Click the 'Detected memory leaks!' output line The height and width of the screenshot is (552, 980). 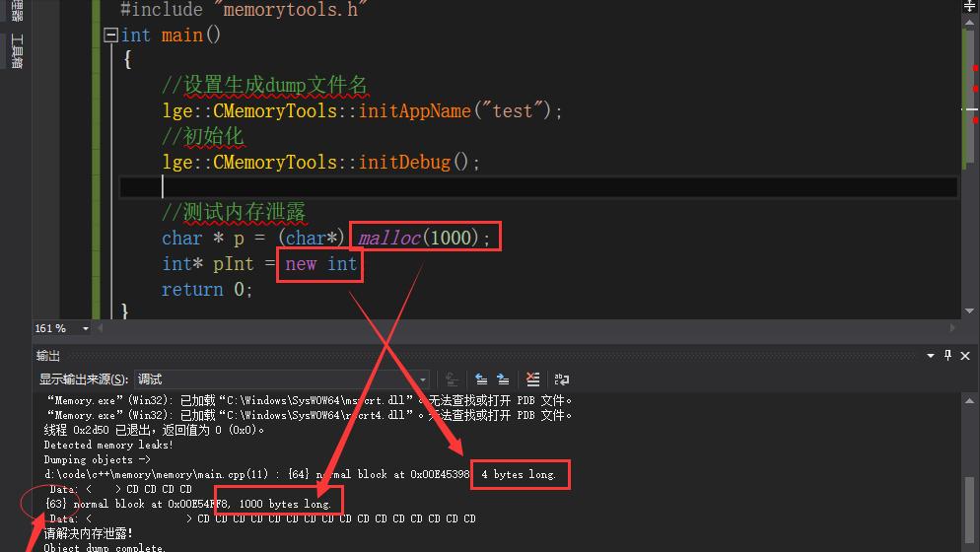tap(108, 445)
